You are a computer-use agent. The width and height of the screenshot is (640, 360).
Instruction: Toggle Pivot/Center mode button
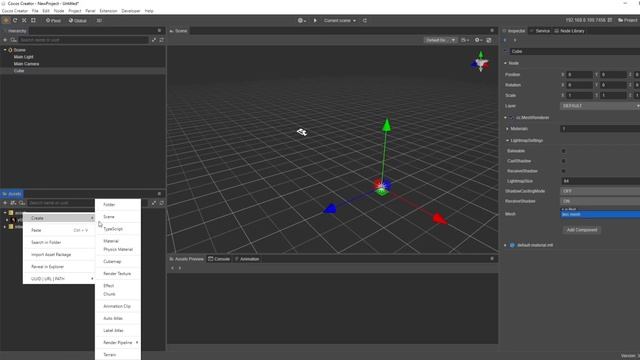tap(53, 20)
